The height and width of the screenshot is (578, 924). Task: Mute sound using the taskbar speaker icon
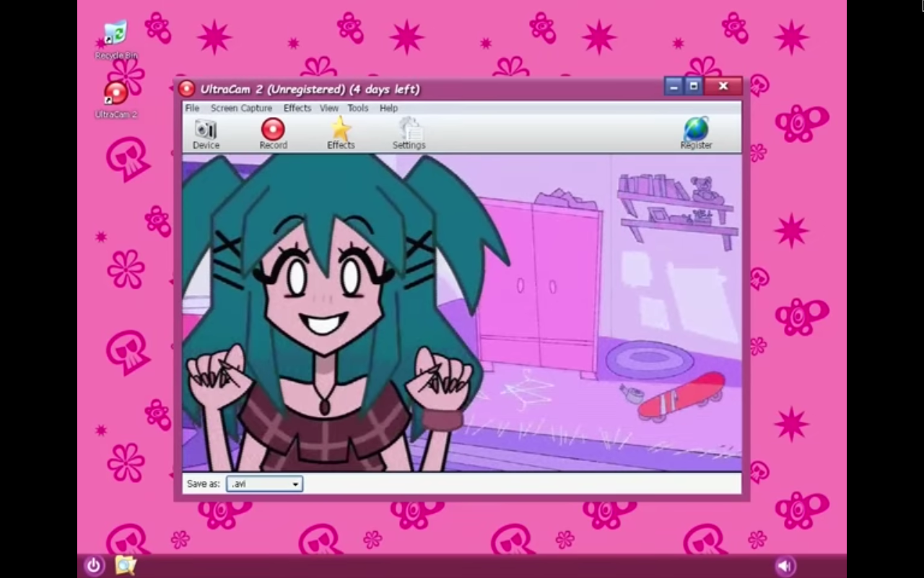[x=785, y=565]
